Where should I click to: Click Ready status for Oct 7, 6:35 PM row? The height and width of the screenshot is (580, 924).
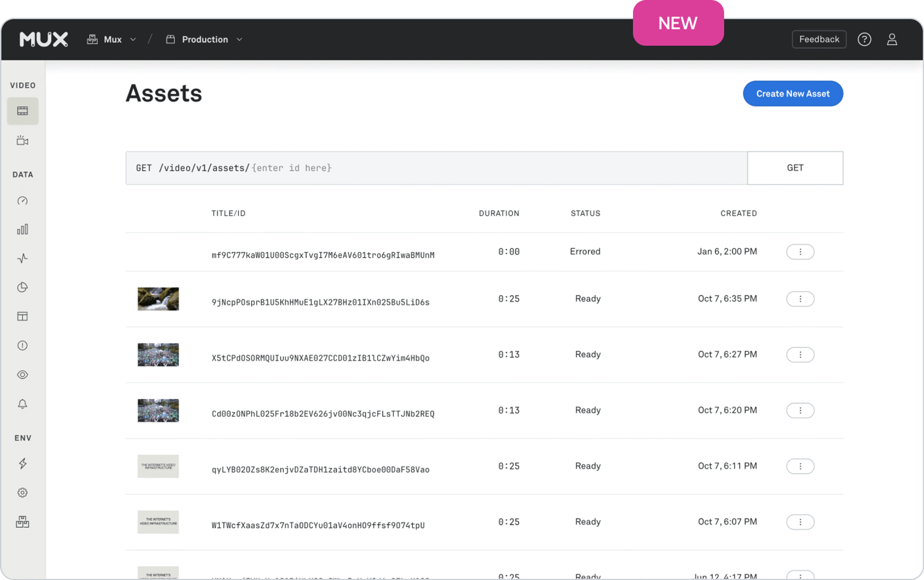[588, 299]
